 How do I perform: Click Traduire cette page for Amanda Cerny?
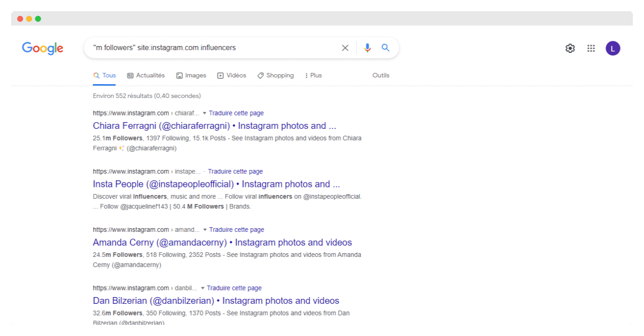(x=237, y=230)
